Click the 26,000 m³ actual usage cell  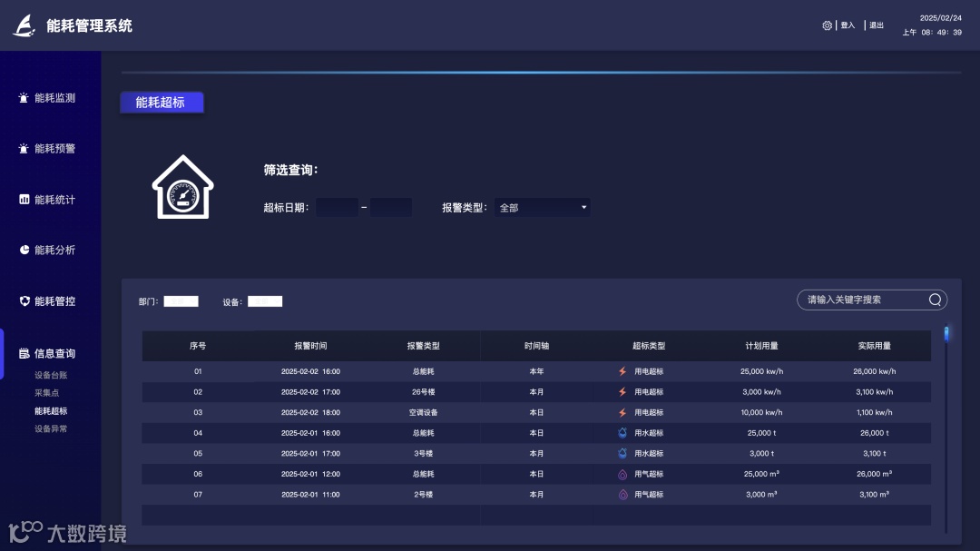pos(874,474)
